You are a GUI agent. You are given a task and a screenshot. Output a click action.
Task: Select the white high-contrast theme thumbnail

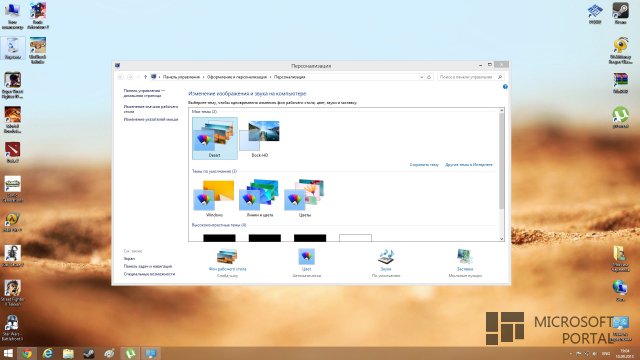(x=355, y=238)
